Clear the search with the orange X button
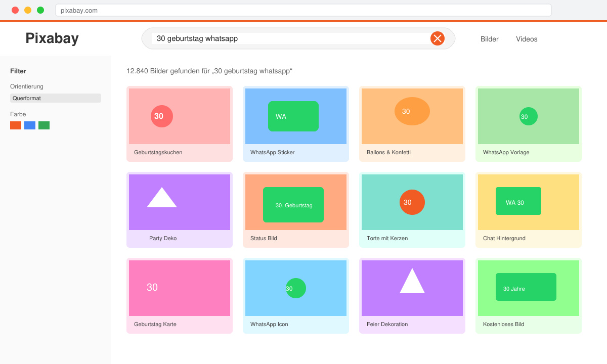Screen dimensions: 607x364 [438, 38]
